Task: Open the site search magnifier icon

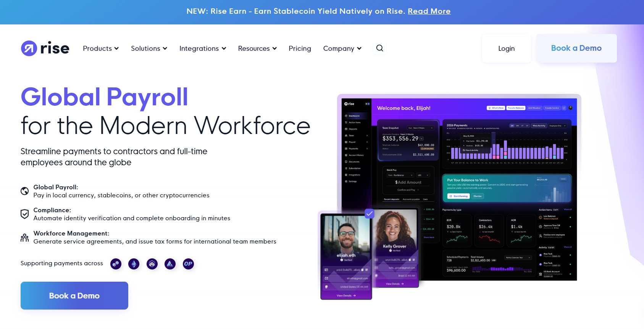Action: pos(379,48)
